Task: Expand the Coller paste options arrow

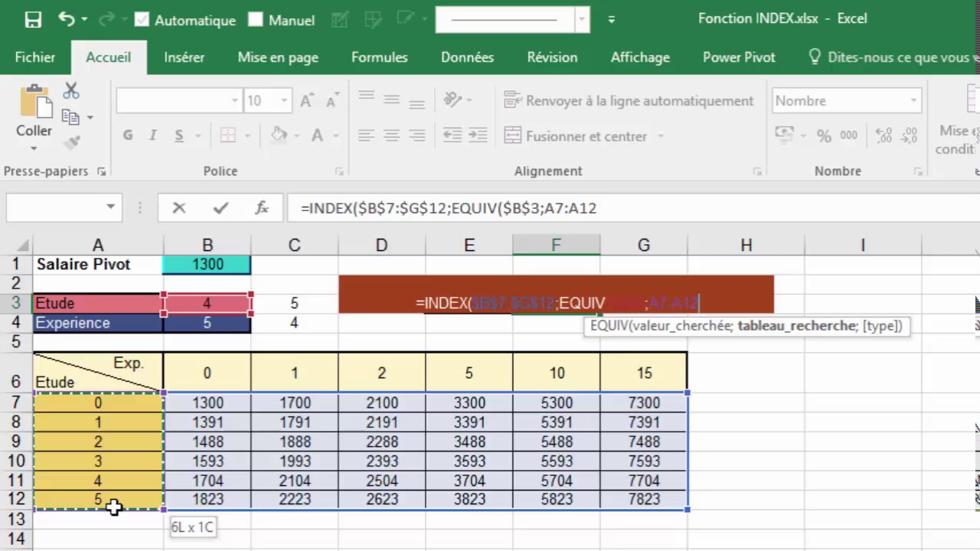Action: 34,148
